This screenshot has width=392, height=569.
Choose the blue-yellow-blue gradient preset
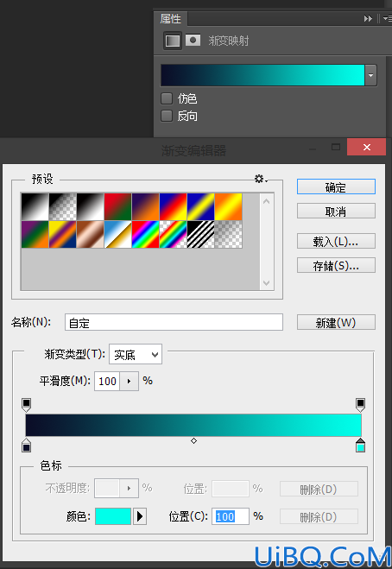[x=200, y=207]
